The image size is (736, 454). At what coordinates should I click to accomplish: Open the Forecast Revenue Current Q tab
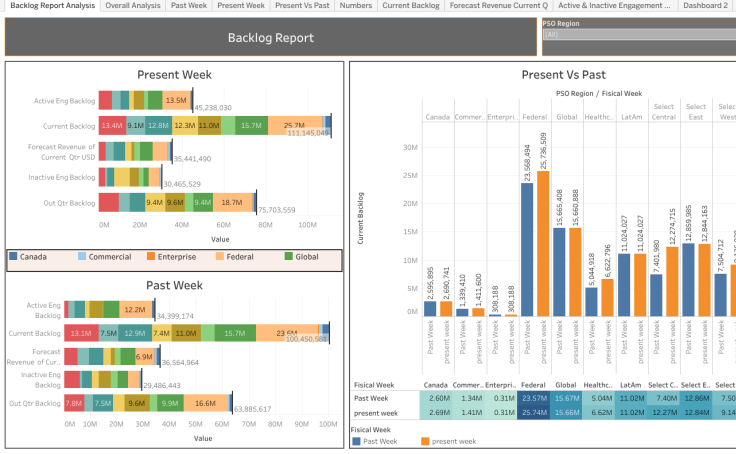498,6
